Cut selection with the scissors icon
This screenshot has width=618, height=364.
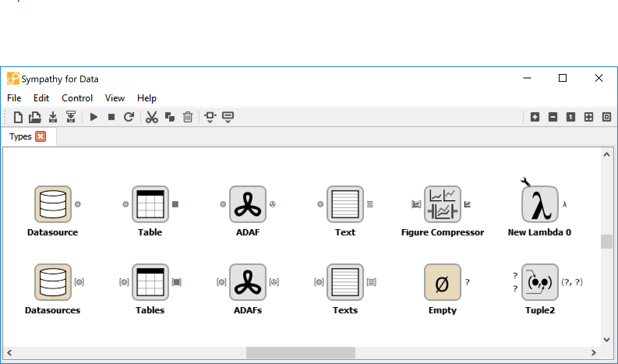(152, 117)
